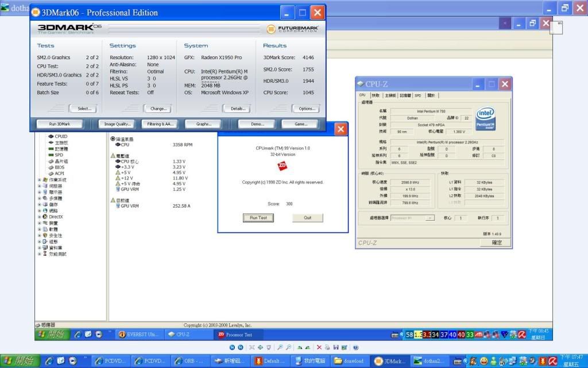Open the SPD tab in CPU-Z
588x368 pixels.
pyautogui.click(x=417, y=95)
